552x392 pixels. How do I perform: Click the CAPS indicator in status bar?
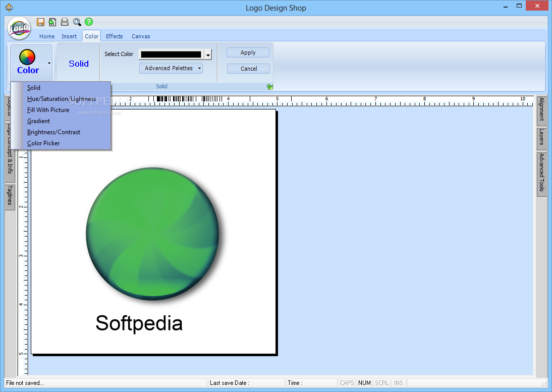pos(347,383)
